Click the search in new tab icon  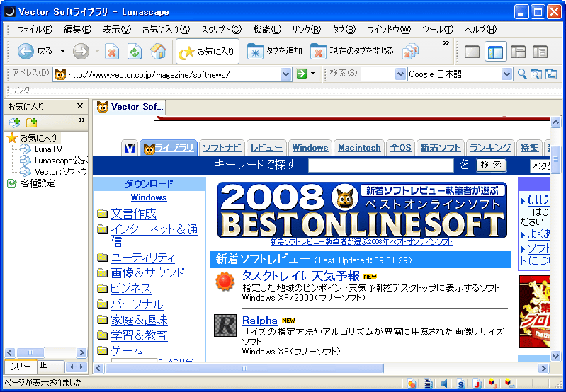(536, 74)
